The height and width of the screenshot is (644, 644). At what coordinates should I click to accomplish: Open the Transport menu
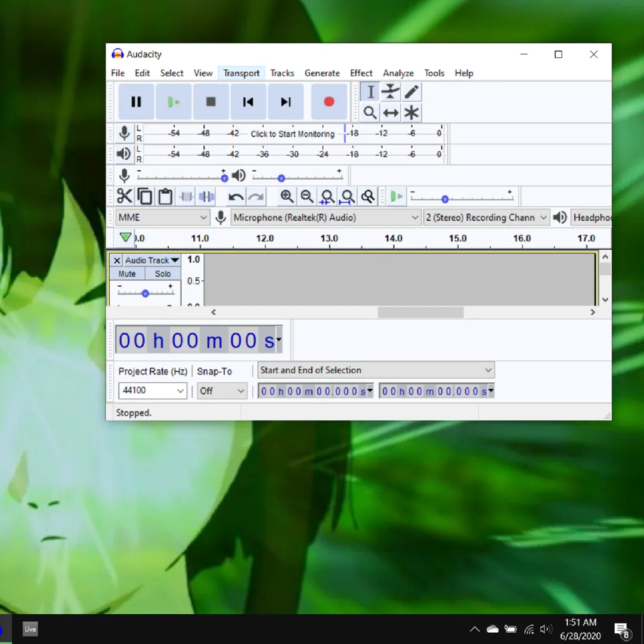tap(241, 73)
